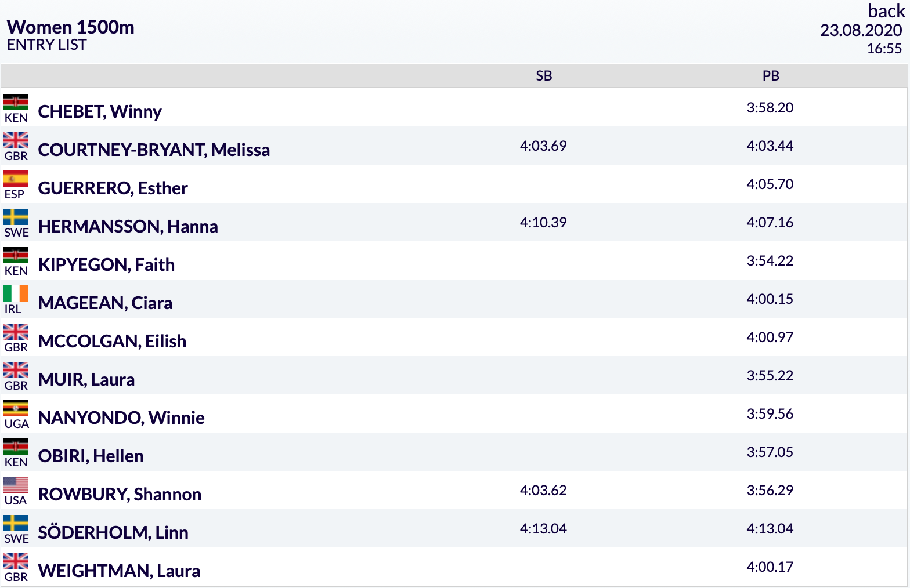The width and height of the screenshot is (910, 588).
Task: Go back using the back link
Action: tap(886, 10)
